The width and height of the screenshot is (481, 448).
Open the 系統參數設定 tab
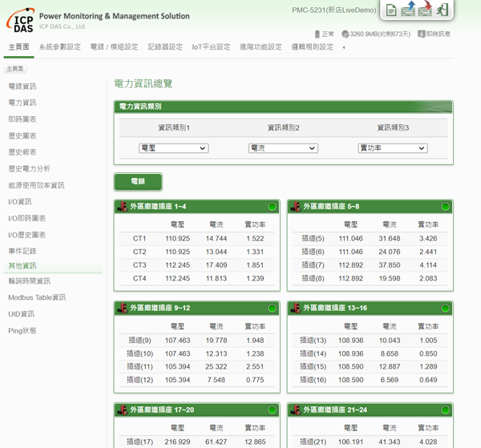(x=60, y=47)
